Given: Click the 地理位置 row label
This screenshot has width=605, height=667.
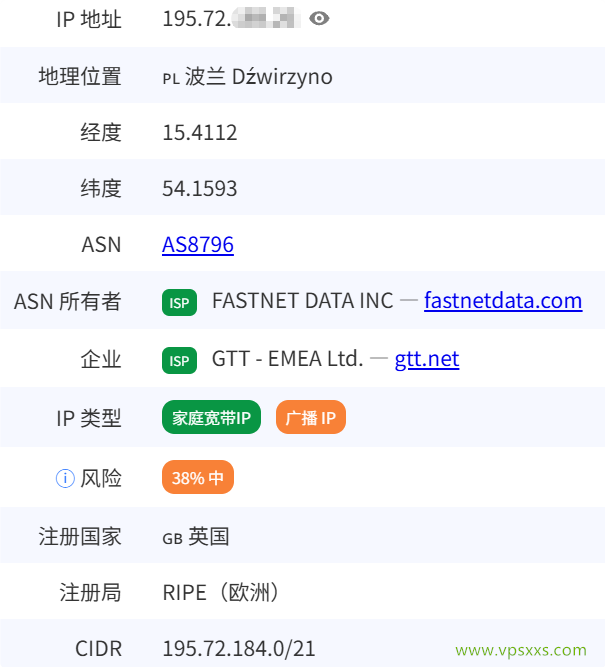Looking at the screenshot, I should [x=80, y=76].
